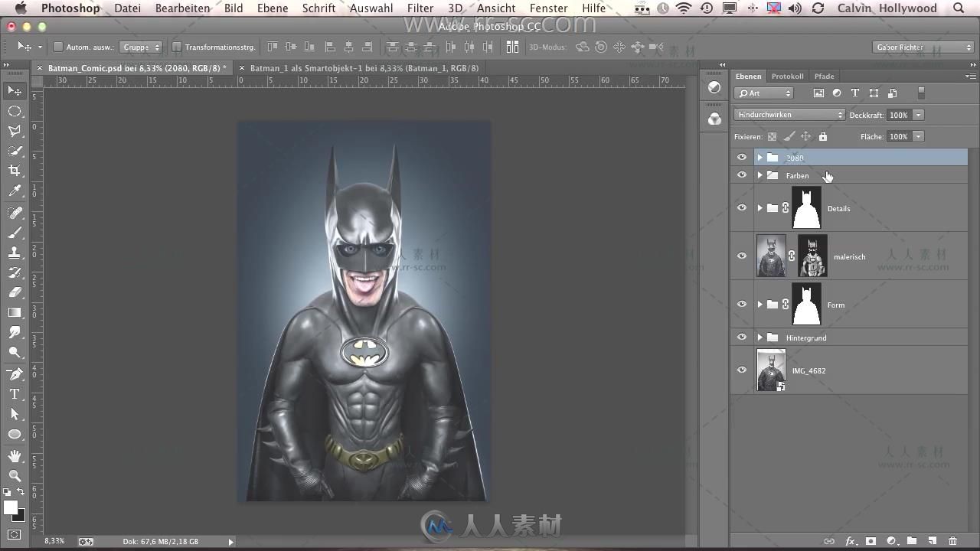Enable Transformationsstrg. checkbox

click(x=177, y=47)
